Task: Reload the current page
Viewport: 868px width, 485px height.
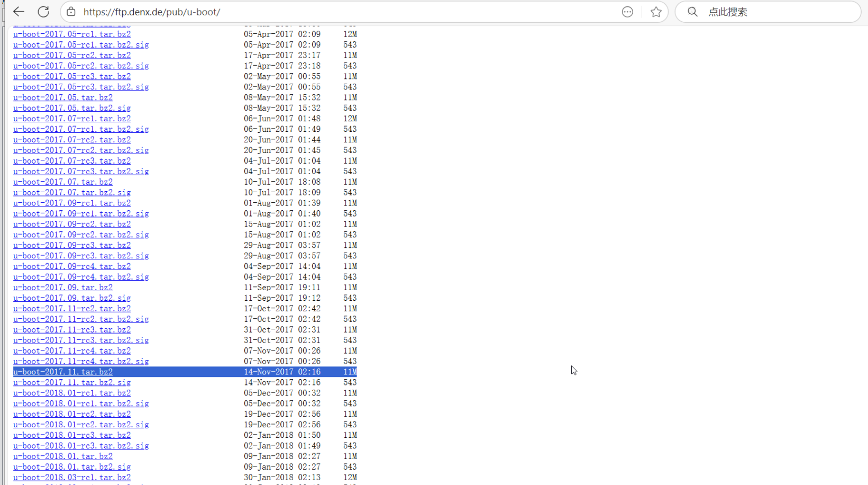Action: click(43, 12)
